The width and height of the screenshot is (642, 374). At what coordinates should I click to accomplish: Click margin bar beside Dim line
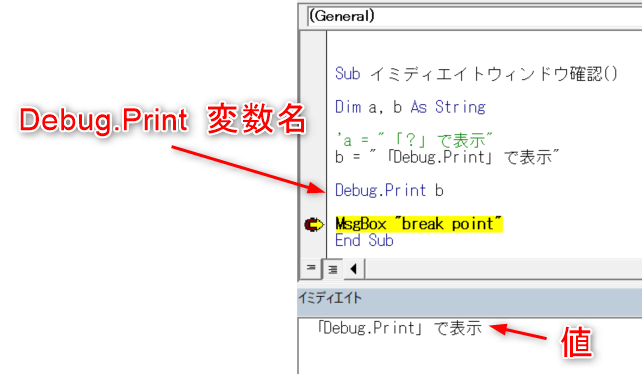tap(313, 107)
